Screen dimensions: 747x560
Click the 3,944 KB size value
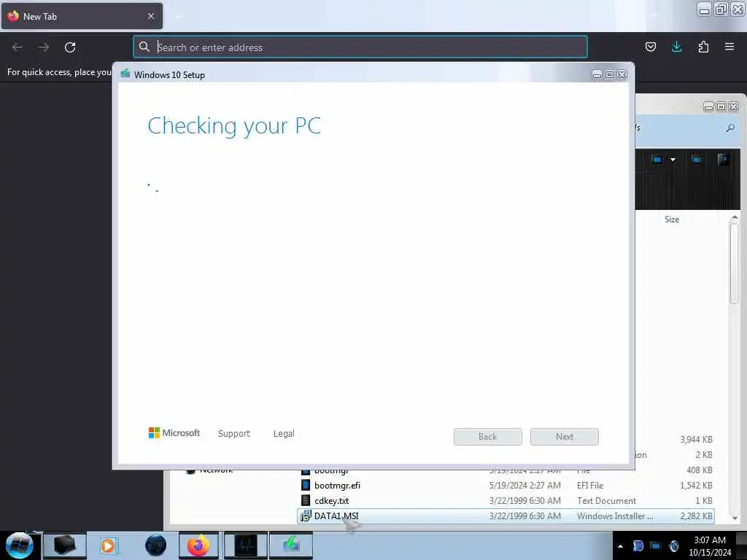click(696, 440)
